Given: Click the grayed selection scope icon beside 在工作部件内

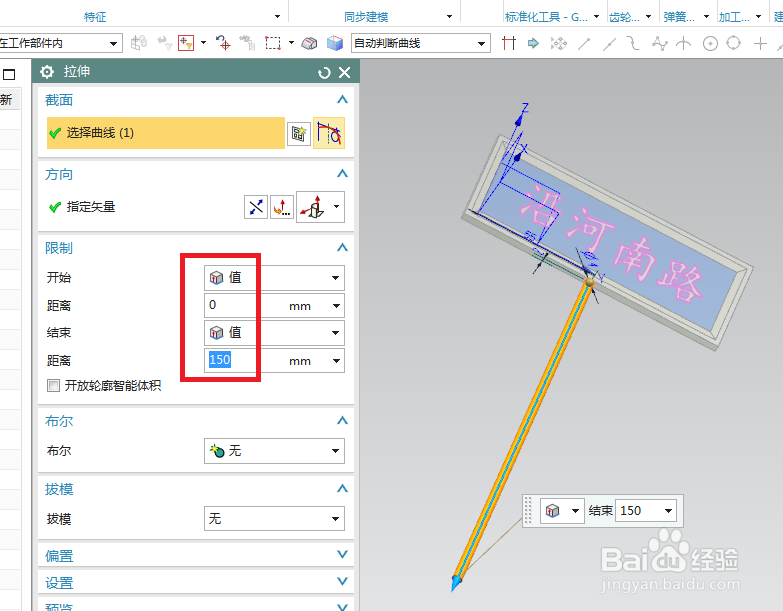Looking at the screenshot, I should click(x=139, y=43).
